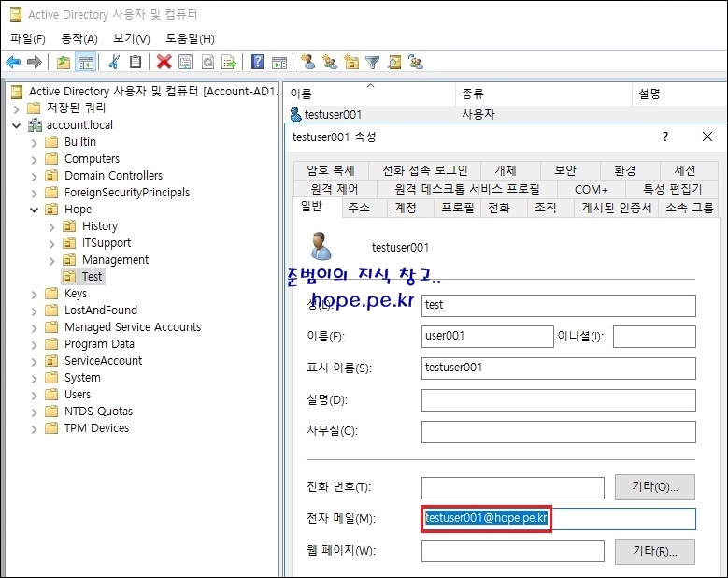The height and width of the screenshot is (578, 728).
Task: Open Properties toolbar icon
Action: 186,62
